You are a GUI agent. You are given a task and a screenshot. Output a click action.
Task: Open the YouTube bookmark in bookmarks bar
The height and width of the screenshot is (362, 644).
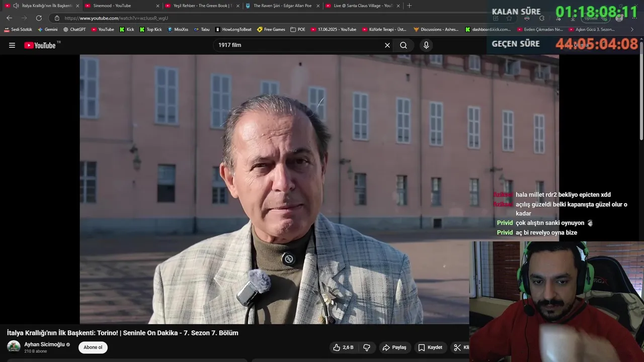pyautogui.click(x=103, y=30)
